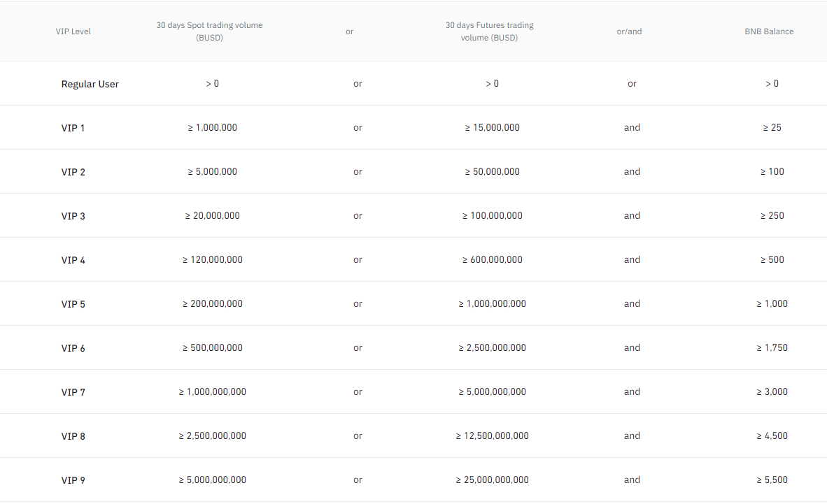Select the "30 days Spot trading volume (BUSD)" header
The width and height of the screenshot is (827, 504).
coord(209,31)
